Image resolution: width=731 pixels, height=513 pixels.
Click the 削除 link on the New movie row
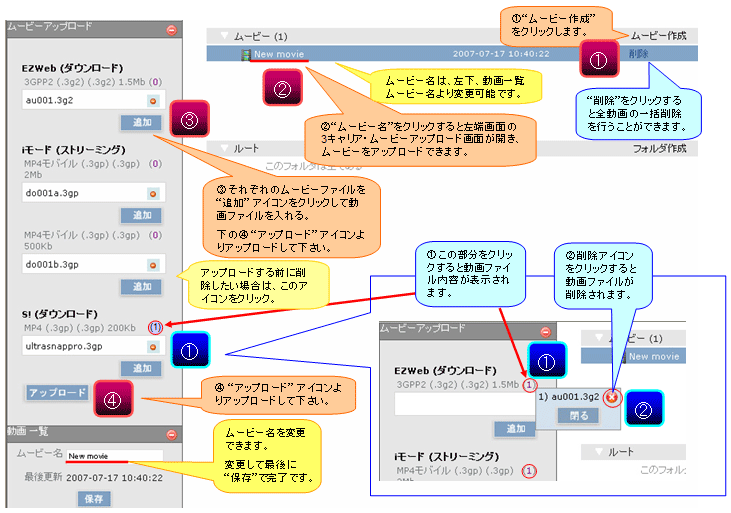(x=638, y=54)
